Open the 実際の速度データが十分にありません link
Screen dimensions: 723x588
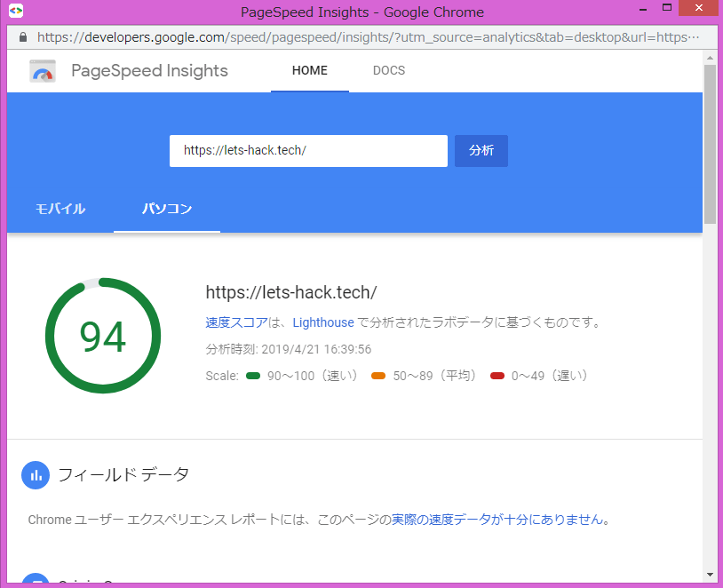(x=497, y=520)
